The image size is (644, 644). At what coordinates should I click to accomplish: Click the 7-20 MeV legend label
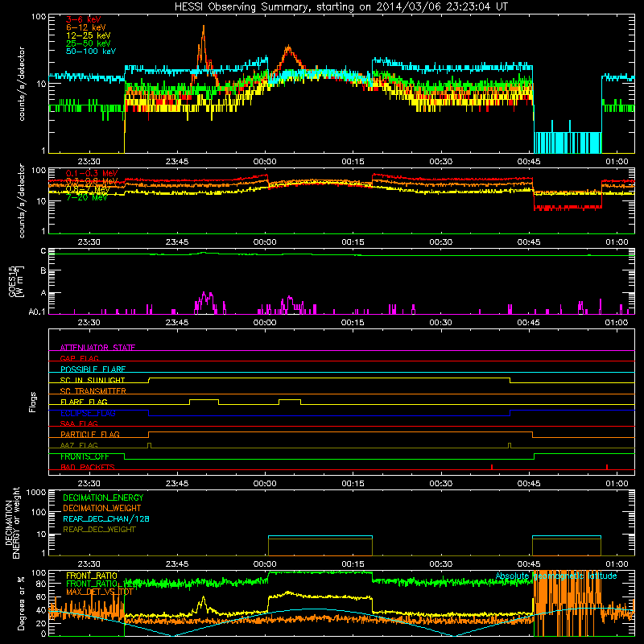(x=86, y=197)
